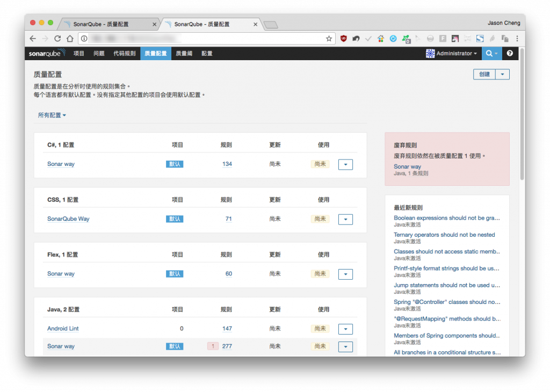Click the browser address bar
Screen dimensions: 550x392
coord(207,39)
